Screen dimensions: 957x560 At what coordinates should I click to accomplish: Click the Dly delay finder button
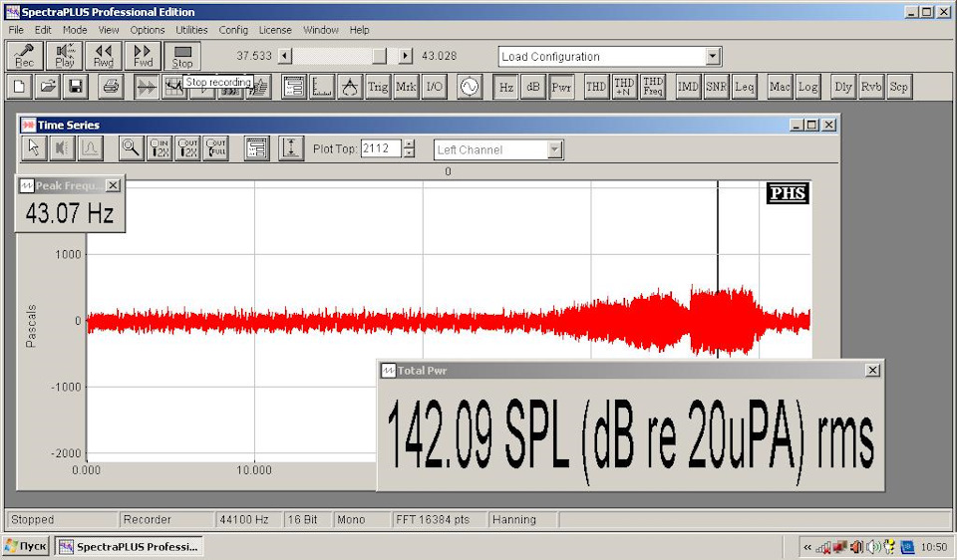point(843,87)
